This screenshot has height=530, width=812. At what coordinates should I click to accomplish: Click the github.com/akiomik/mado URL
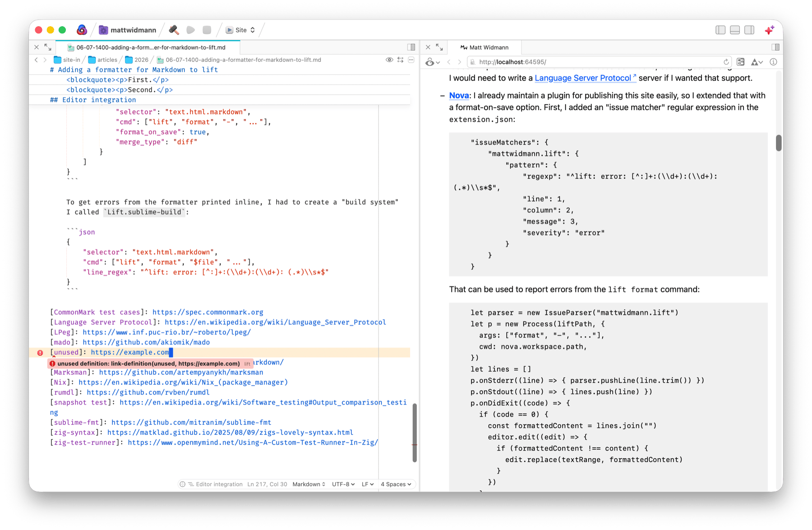[146, 342]
